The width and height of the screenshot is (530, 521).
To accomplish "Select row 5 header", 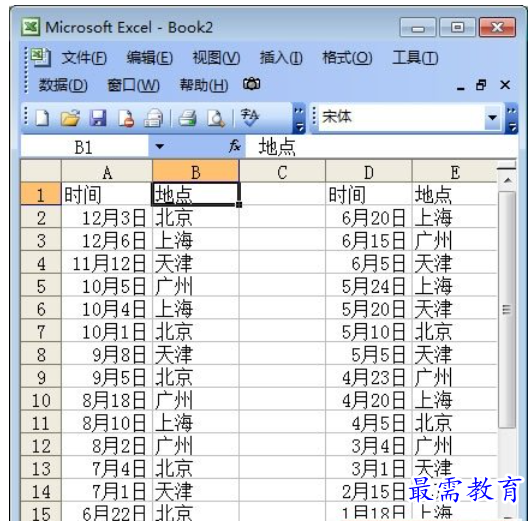I will click(41, 286).
